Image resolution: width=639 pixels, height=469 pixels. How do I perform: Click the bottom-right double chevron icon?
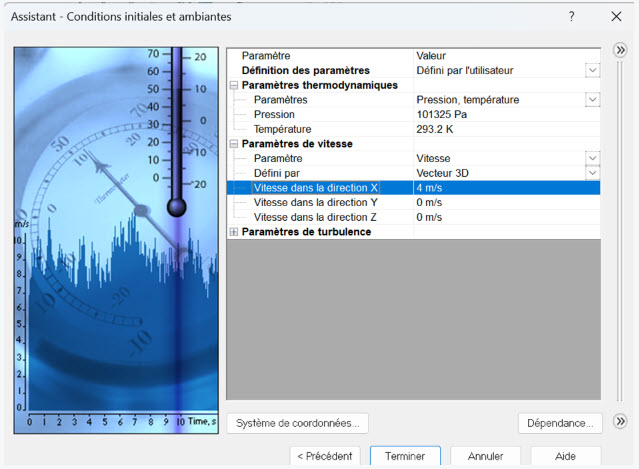[619, 422]
